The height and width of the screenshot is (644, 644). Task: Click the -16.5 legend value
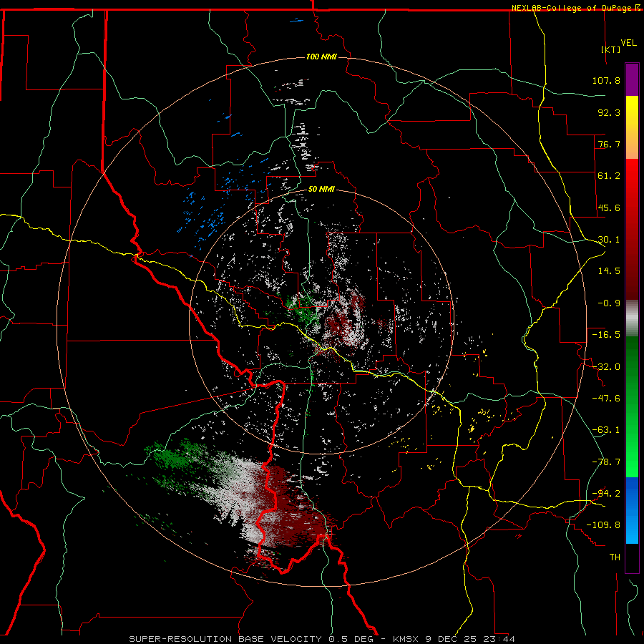606,335
